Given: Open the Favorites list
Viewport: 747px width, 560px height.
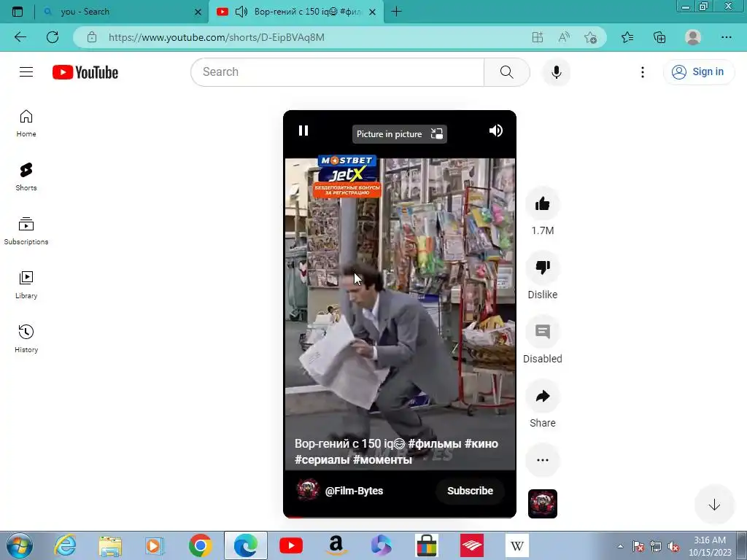Looking at the screenshot, I should click(x=627, y=37).
